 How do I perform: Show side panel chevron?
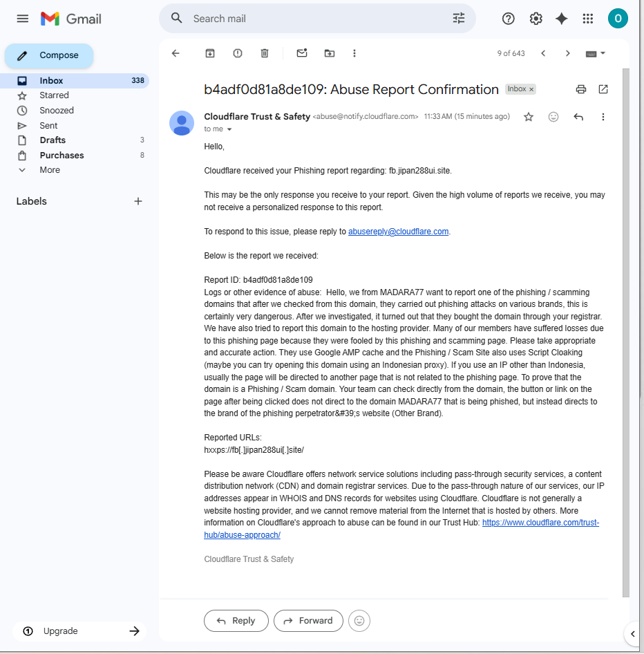632,634
